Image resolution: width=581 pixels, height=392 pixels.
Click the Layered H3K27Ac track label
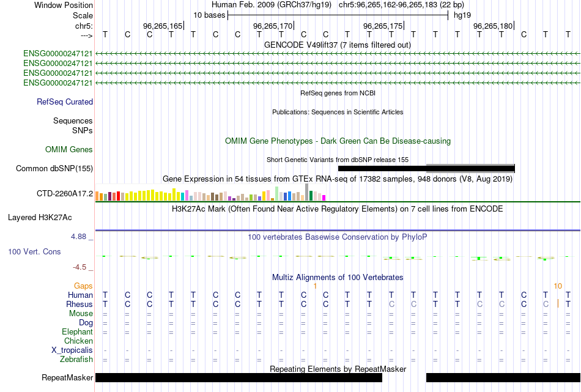40,218
